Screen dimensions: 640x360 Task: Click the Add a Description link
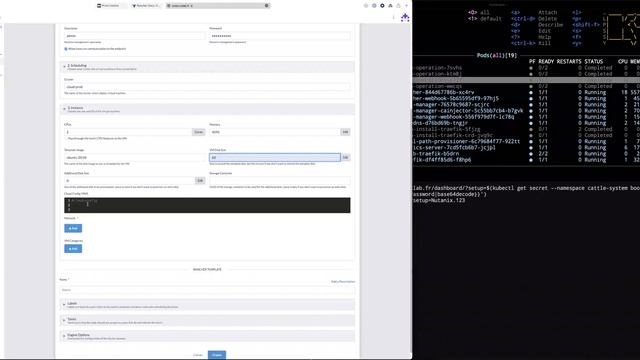coord(342,282)
